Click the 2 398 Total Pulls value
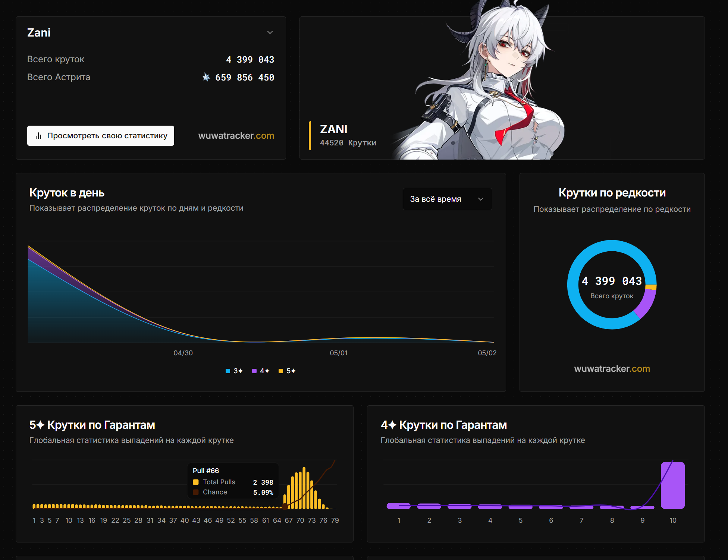The width and height of the screenshot is (728, 560). click(x=263, y=482)
